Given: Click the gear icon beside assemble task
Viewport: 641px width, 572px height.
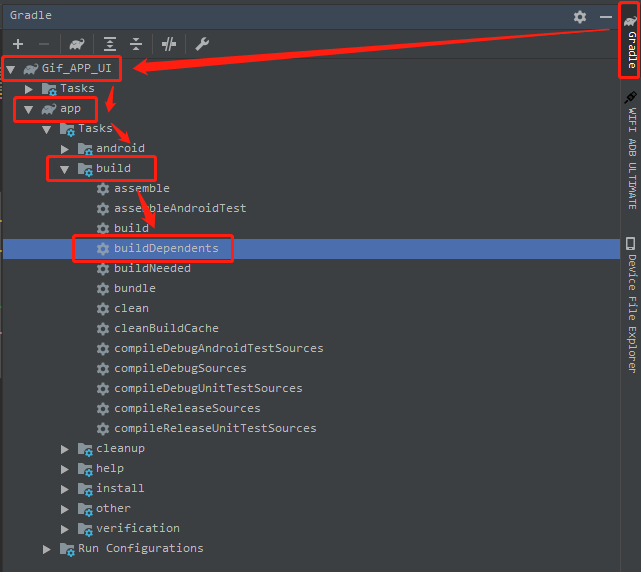Looking at the screenshot, I should click(x=103, y=188).
